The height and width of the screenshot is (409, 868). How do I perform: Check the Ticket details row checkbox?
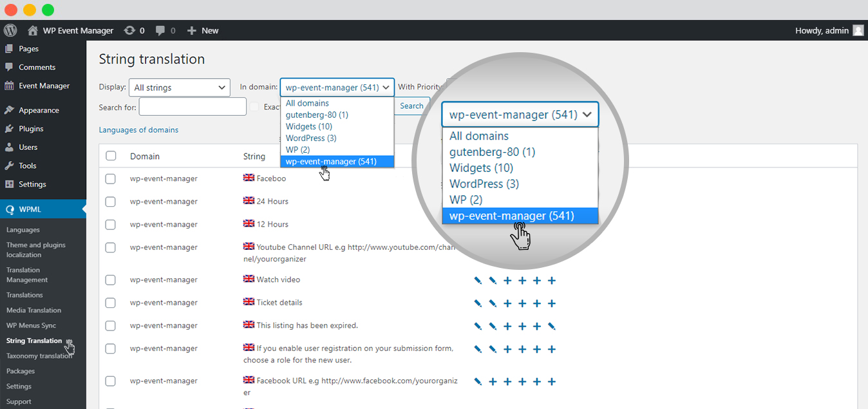(x=111, y=303)
